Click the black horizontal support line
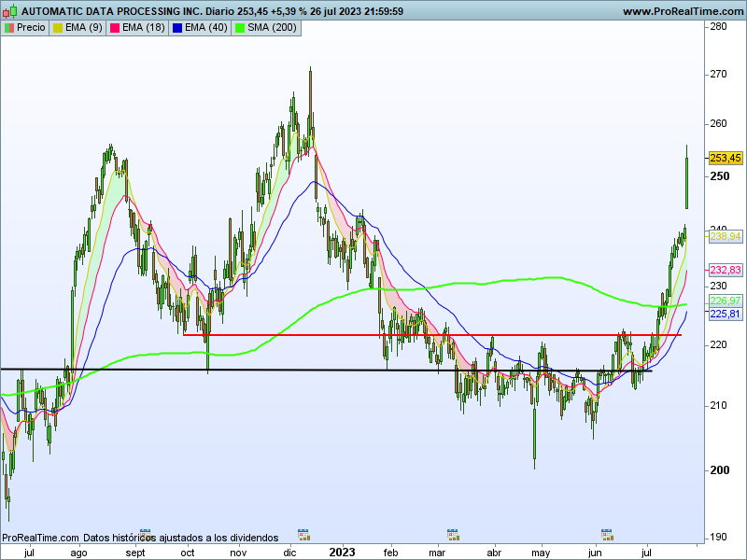Viewport: 747px width, 560px height. pos(326,370)
